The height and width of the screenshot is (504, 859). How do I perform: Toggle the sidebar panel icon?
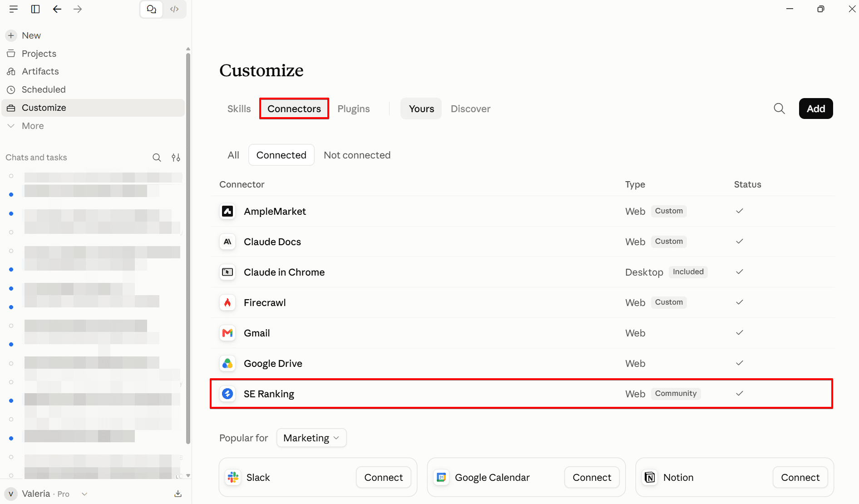point(35,9)
